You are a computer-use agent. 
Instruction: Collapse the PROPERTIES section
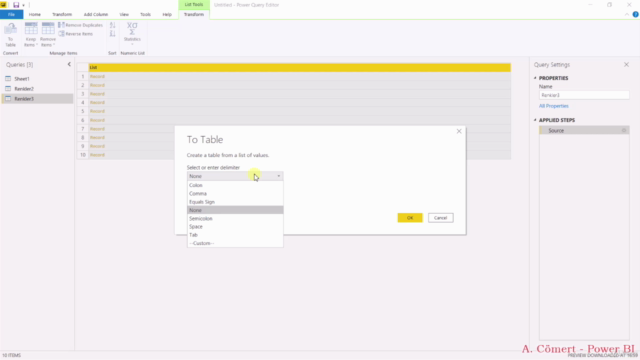(535, 78)
